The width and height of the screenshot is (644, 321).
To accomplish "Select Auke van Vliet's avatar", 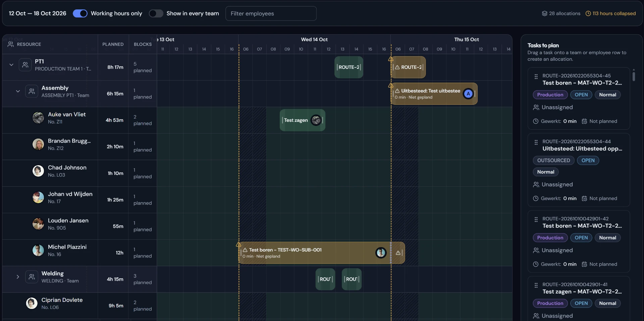I will [x=38, y=118].
